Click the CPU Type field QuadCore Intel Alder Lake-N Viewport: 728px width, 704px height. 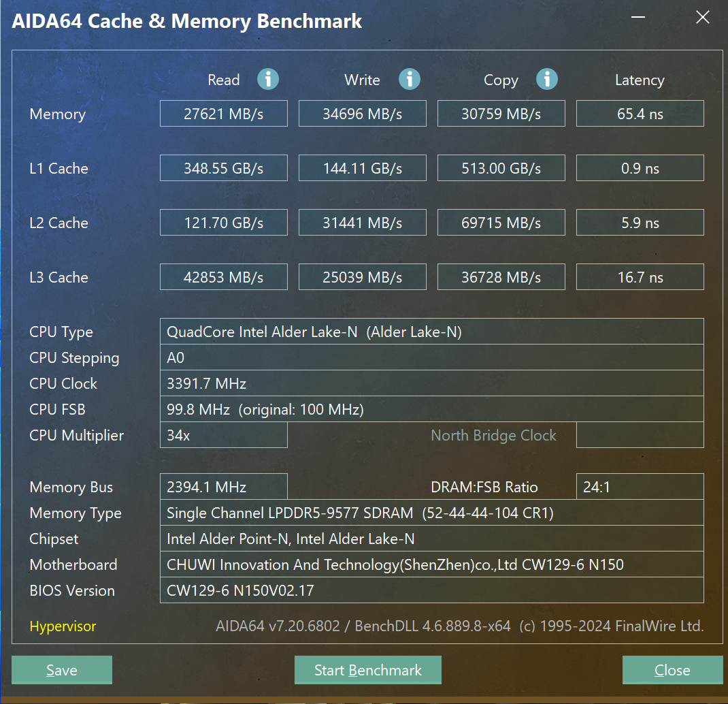[x=432, y=332]
